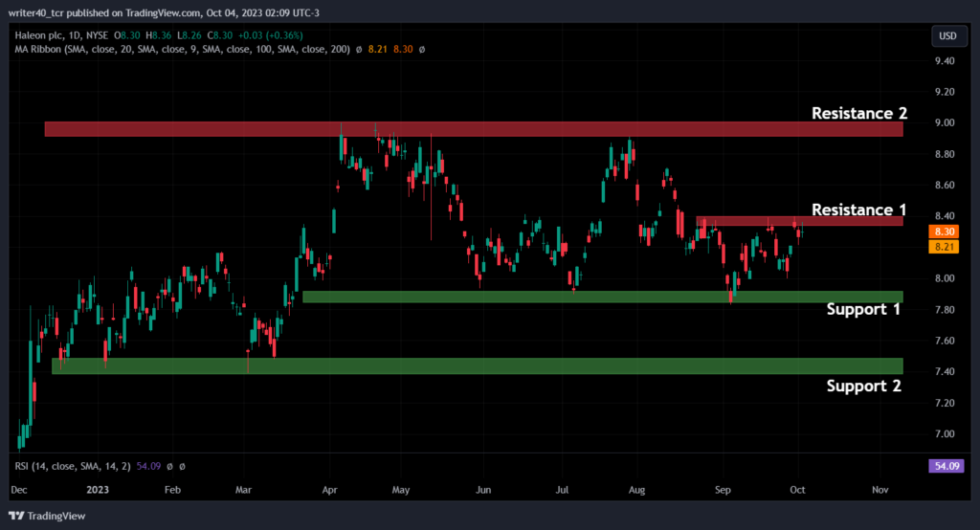Screen dimensions: 980x530
Task: Click the May label on the time axis
Action: (x=401, y=490)
